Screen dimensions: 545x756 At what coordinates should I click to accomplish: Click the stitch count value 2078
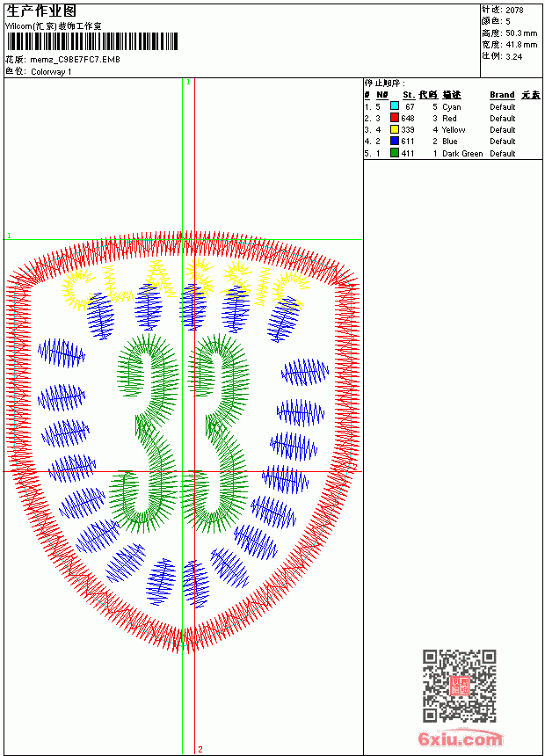tap(514, 10)
